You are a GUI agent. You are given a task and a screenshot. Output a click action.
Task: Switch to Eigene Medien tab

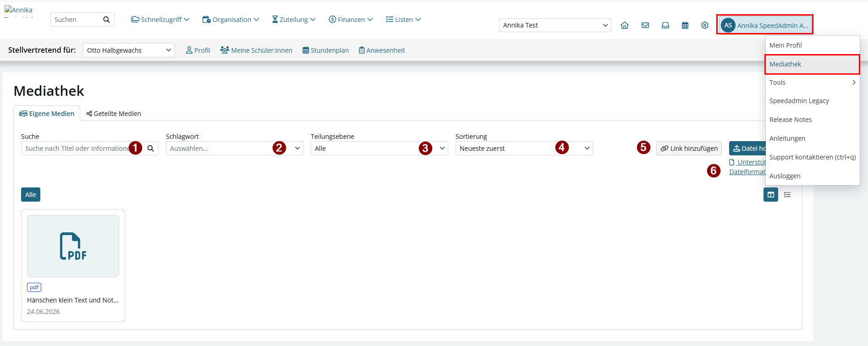pos(47,114)
